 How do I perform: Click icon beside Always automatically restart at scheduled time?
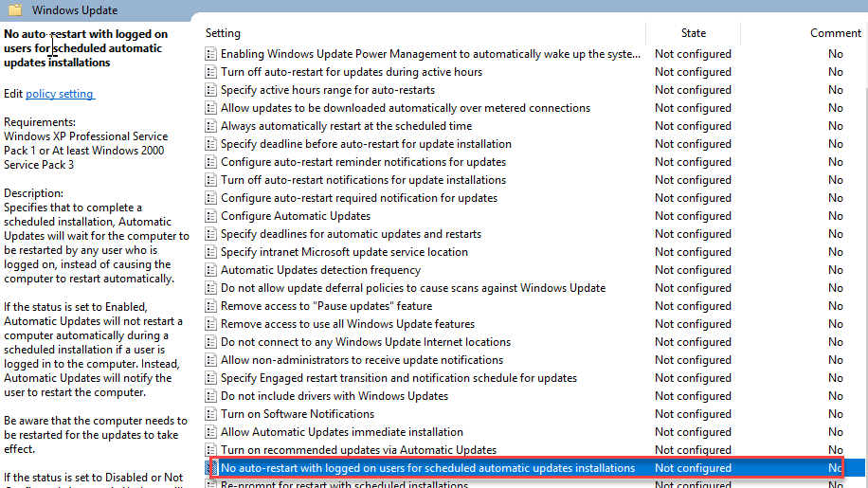tap(210, 126)
